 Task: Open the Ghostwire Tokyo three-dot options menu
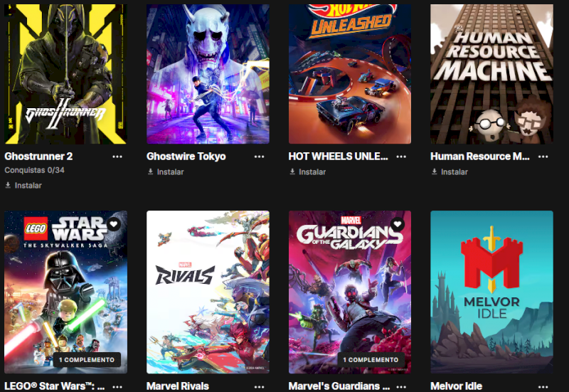click(259, 157)
